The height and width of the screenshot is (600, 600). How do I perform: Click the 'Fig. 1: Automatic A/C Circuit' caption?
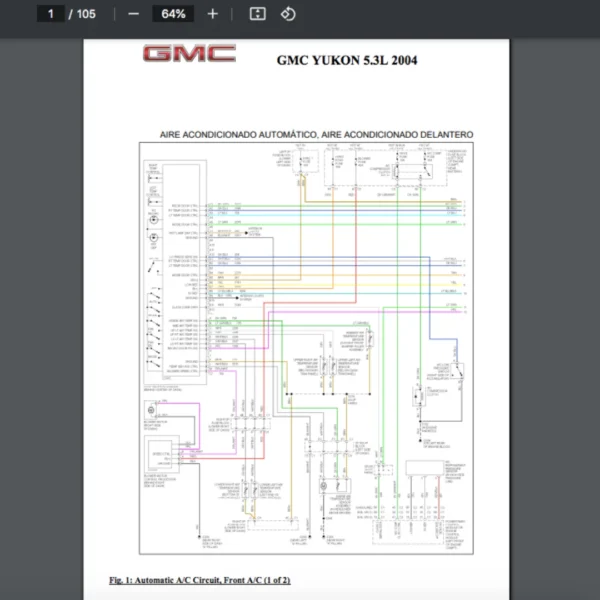pyautogui.click(x=200, y=580)
